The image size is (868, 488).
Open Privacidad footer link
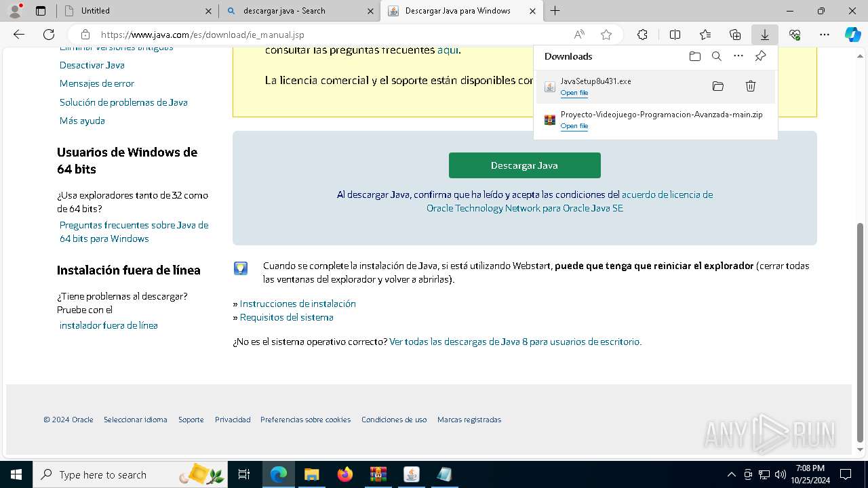pyautogui.click(x=233, y=420)
